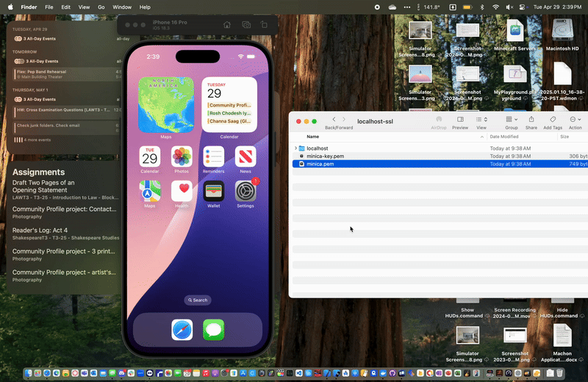This screenshot has height=382, width=588.
Task: Expand the localhost folder disclosure triangle
Action: pos(295,148)
